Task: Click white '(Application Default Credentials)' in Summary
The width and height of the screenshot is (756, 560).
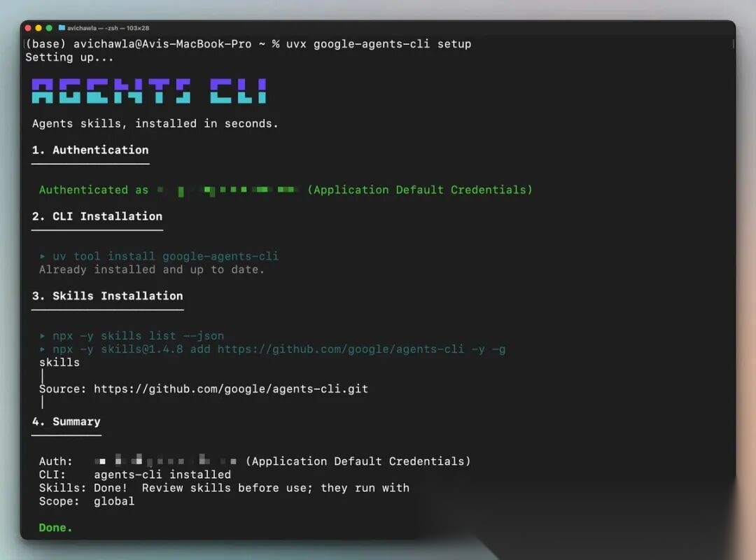Action: 358,461
